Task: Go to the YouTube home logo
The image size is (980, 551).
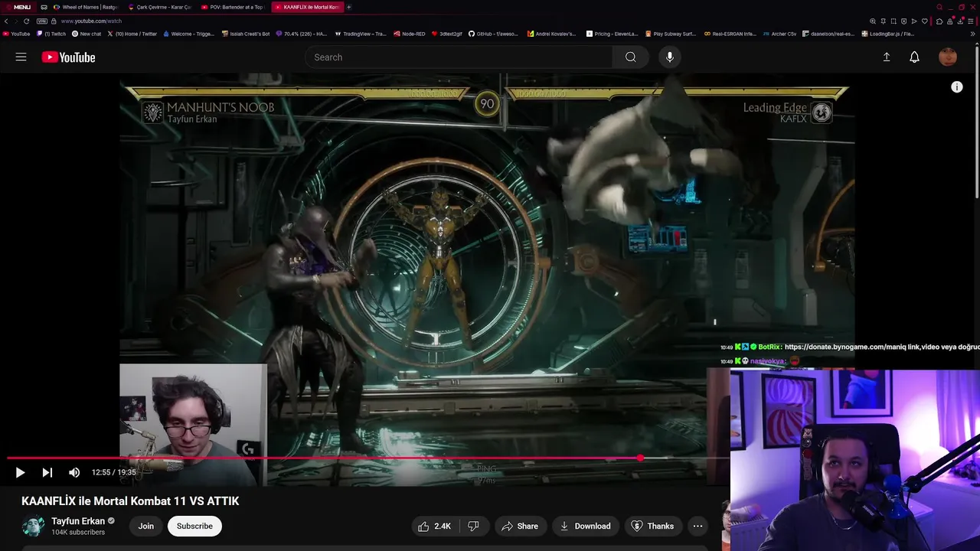Action: pyautogui.click(x=68, y=57)
